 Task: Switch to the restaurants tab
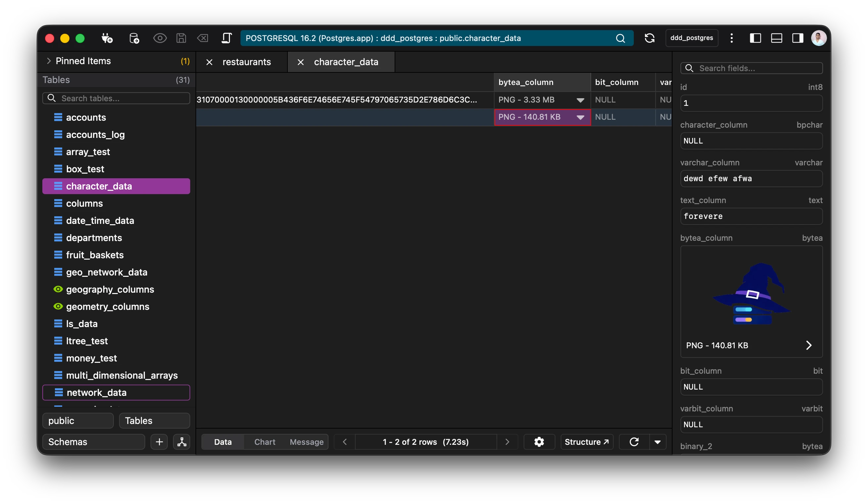pos(247,62)
